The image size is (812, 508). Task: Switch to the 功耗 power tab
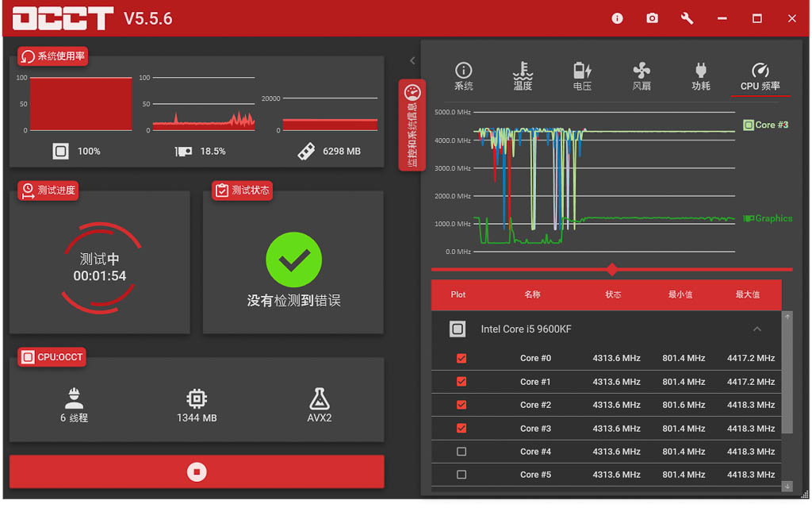tap(701, 77)
